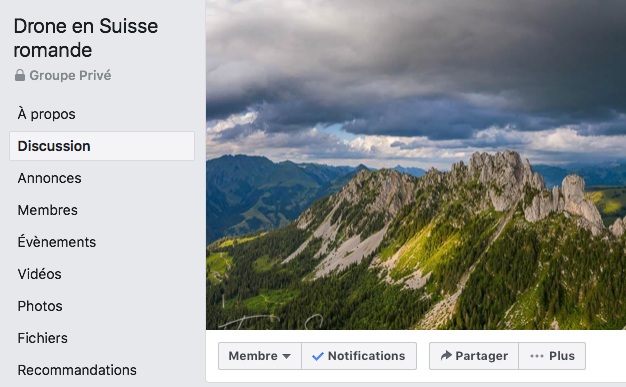626x387 pixels.
Task: Go to Annonces in sidebar
Action: pos(50,178)
